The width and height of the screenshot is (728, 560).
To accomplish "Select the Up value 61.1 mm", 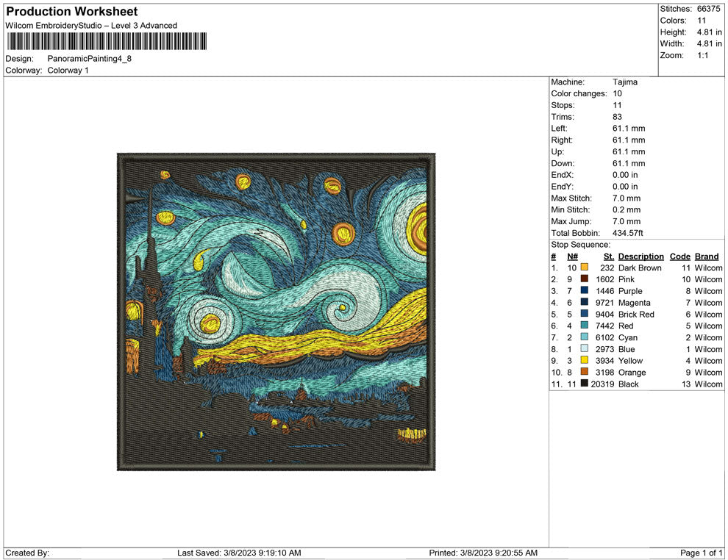I will 629,151.
